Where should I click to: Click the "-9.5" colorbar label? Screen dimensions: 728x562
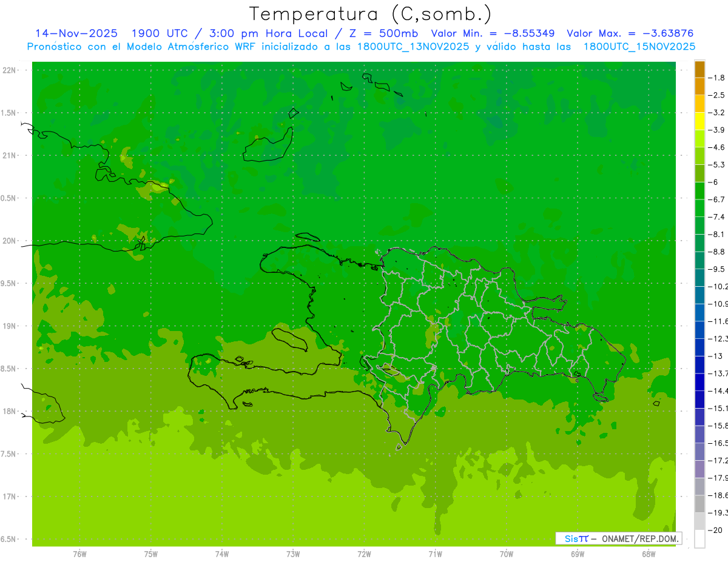[717, 269]
